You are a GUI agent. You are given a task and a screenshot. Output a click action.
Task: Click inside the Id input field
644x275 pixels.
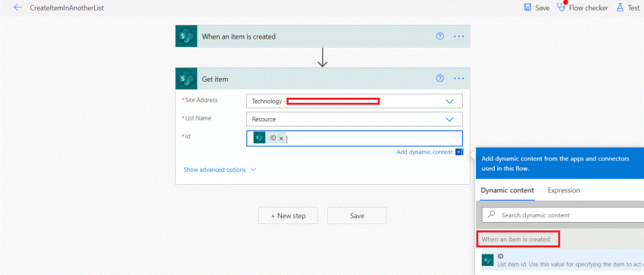355,139
